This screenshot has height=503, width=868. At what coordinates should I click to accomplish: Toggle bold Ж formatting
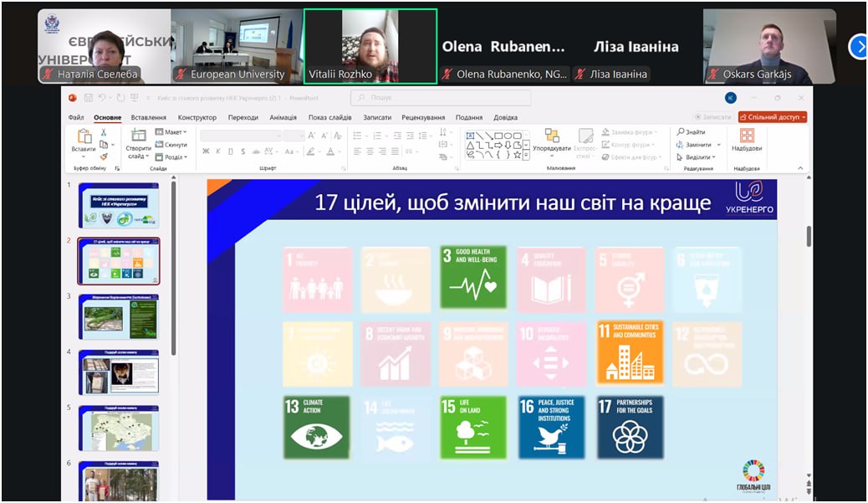pyautogui.click(x=206, y=151)
